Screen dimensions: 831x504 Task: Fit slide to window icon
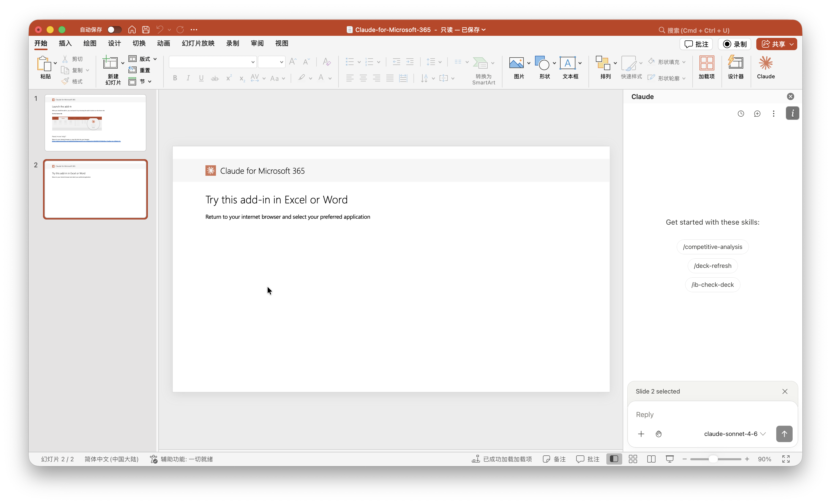(786, 459)
